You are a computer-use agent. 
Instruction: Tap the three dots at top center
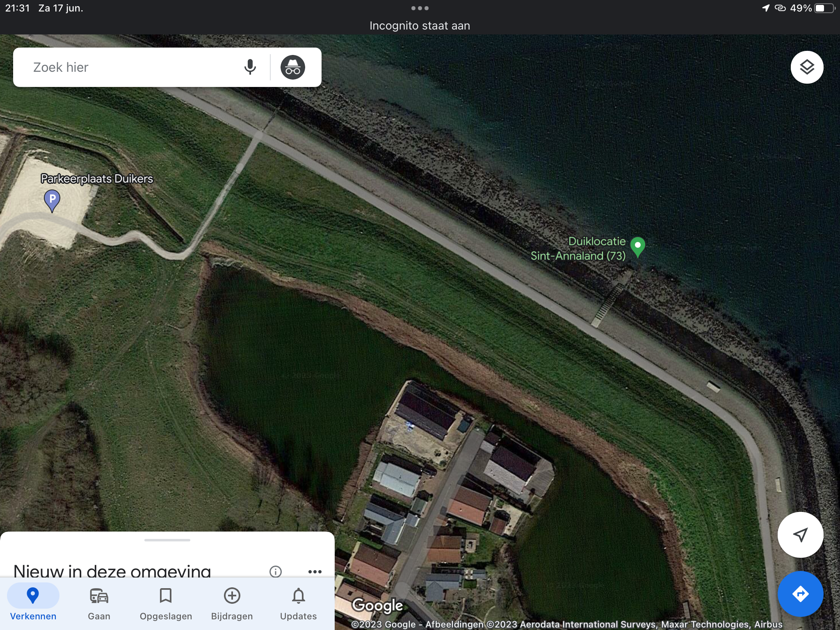click(420, 8)
